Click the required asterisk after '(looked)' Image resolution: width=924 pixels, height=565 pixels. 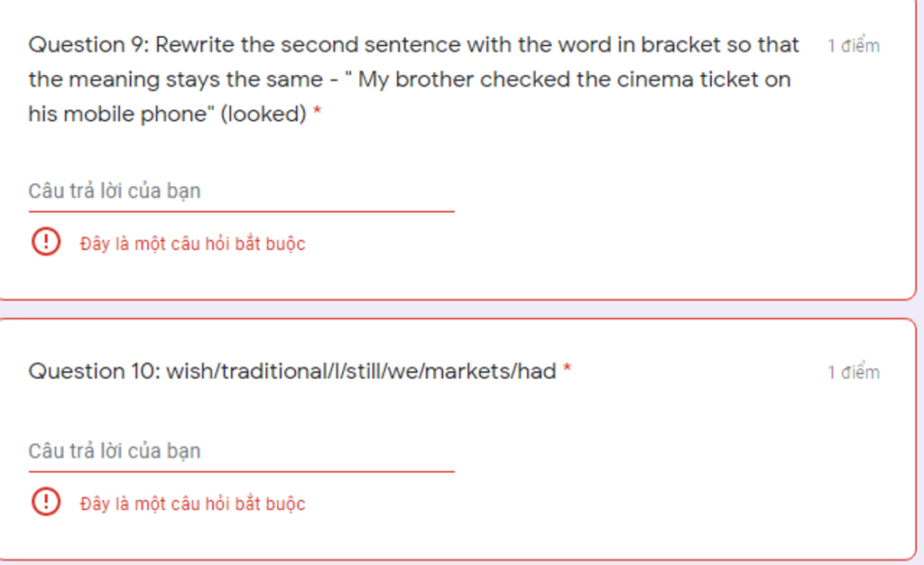317,111
